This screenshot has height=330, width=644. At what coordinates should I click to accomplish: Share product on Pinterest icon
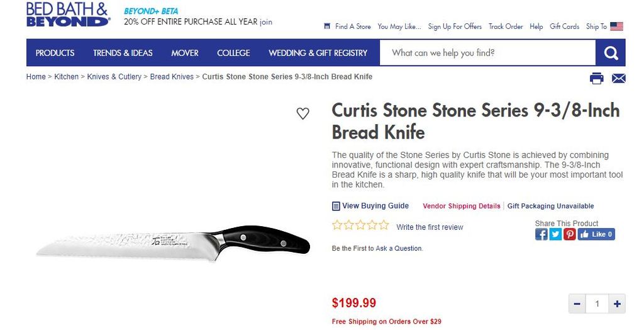[569, 234]
